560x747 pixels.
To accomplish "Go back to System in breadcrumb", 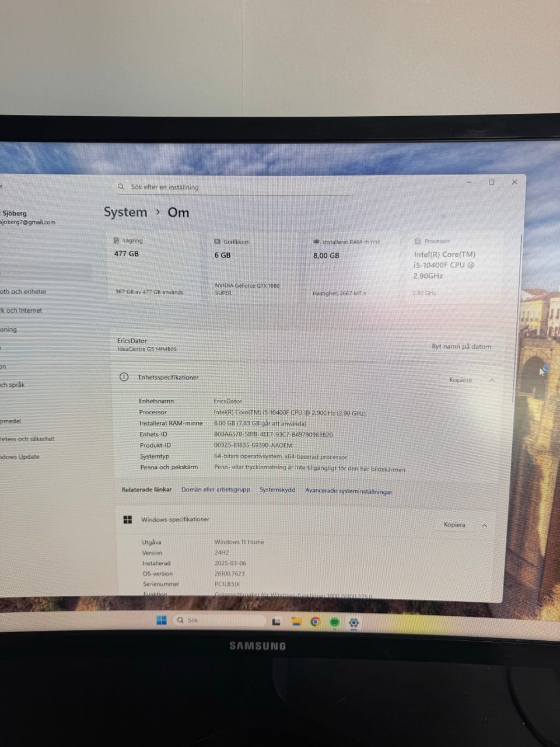I will point(125,212).
